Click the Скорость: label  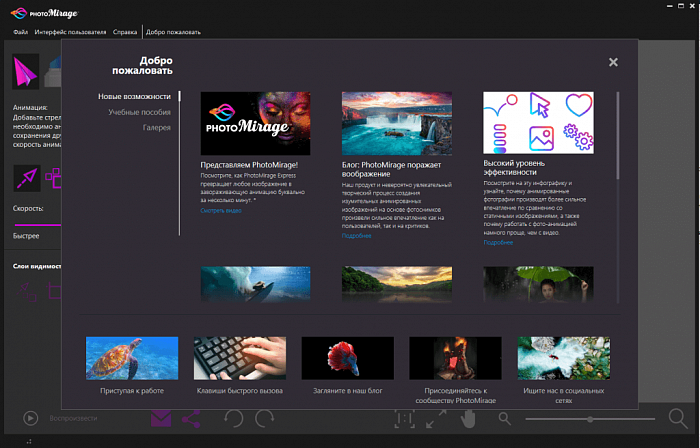tap(28, 208)
